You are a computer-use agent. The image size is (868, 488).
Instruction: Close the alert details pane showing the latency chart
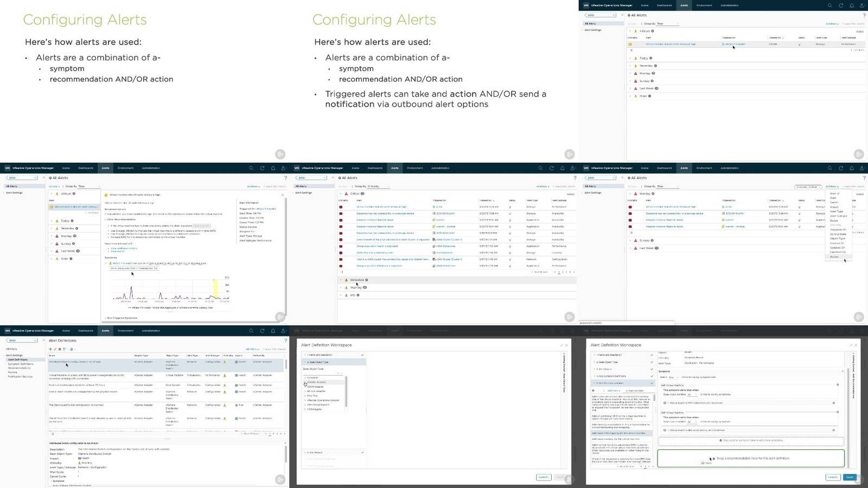283,194
